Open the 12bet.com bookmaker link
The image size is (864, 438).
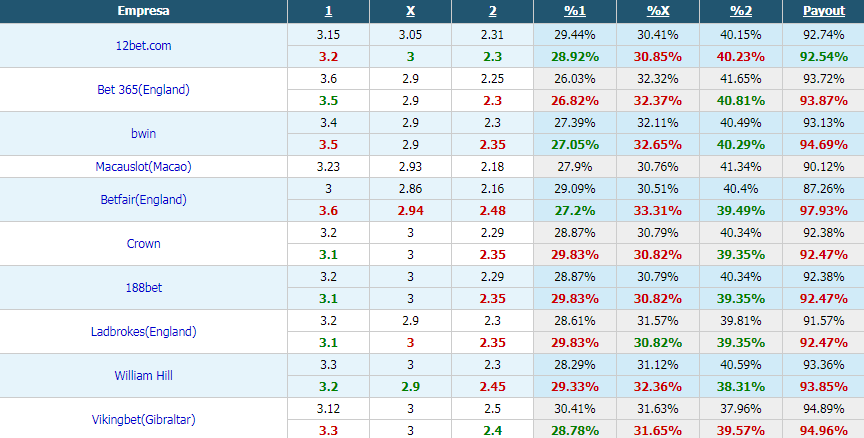tap(143, 46)
